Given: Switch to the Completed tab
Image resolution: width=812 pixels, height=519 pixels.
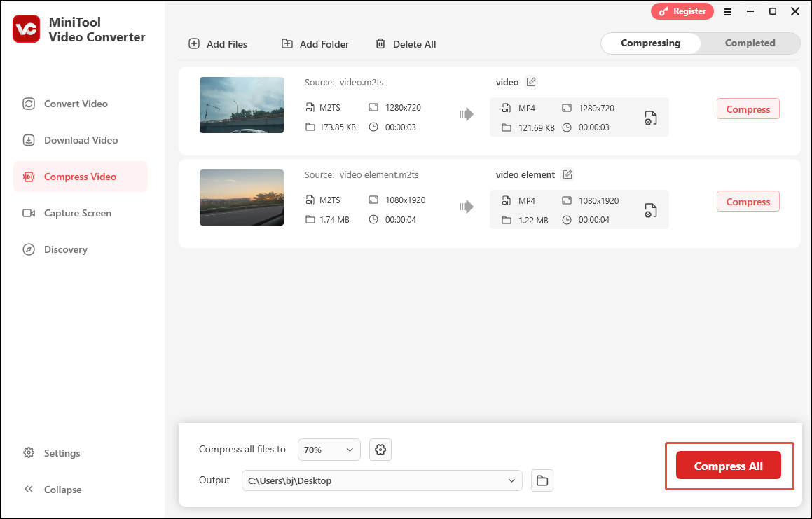Looking at the screenshot, I should point(750,43).
